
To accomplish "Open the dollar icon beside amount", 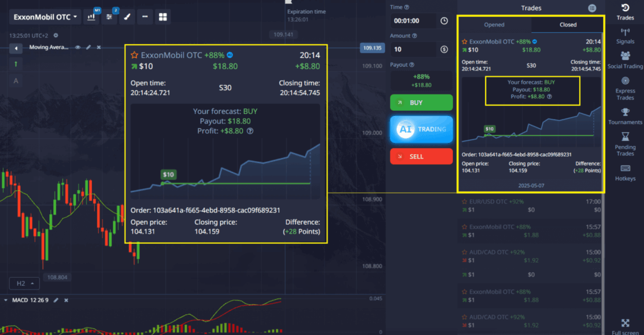I will pyautogui.click(x=444, y=49).
